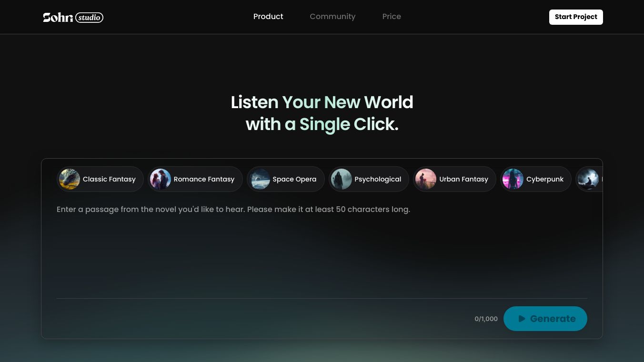
Task: Click the Classic Fantasy dragon thumbnail
Action: pyautogui.click(x=70, y=179)
